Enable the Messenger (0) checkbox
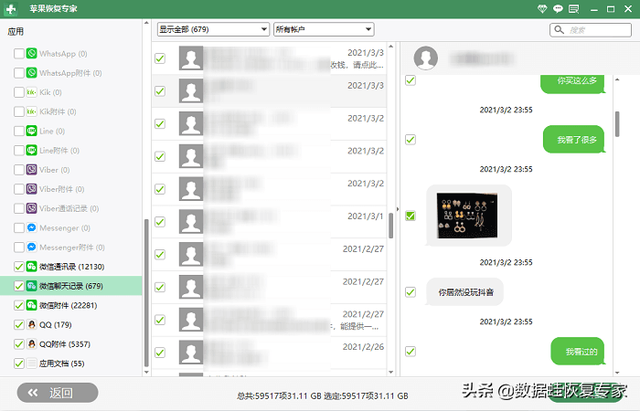This screenshot has height=411, width=640. [x=19, y=228]
